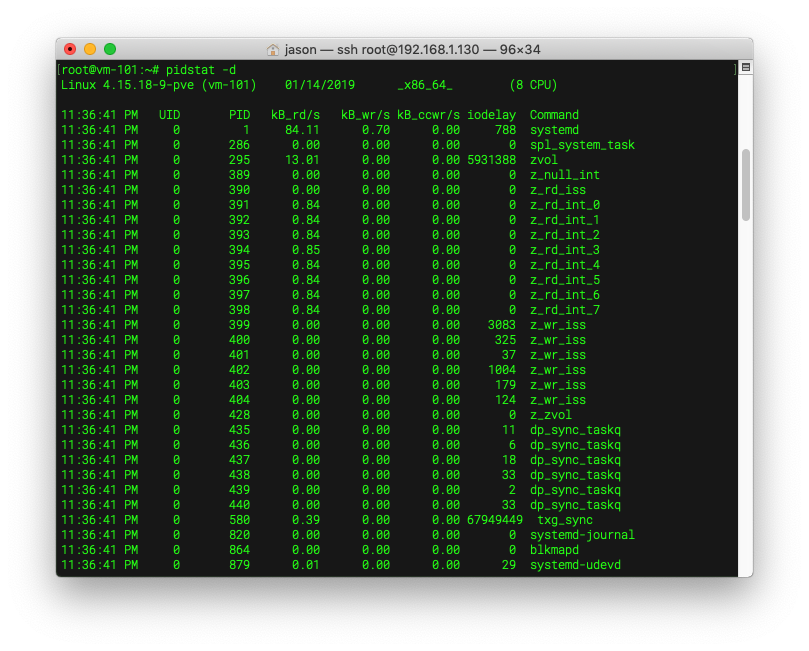This screenshot has height=651, width=809.
Task: Click the 'z_null_int' command name
Action: point(564,175)
